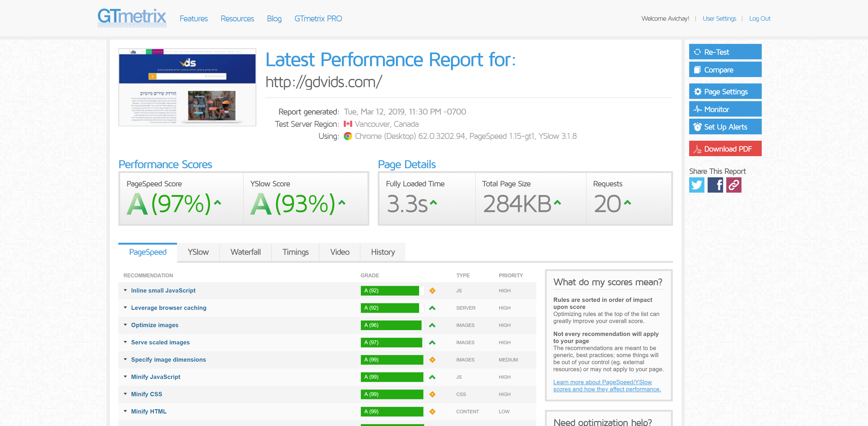The image size is (868, 426).
Task: Click the http://gdvids.com/ URL text
Action: click(x=324, y=82)
